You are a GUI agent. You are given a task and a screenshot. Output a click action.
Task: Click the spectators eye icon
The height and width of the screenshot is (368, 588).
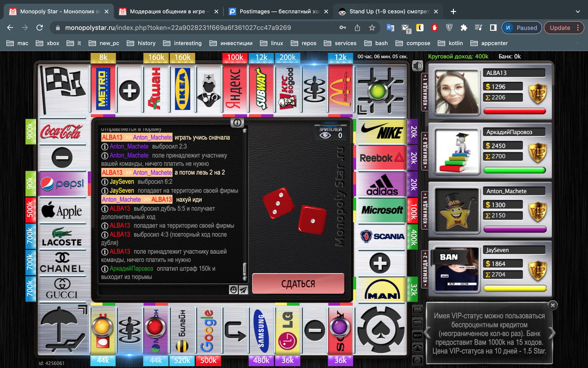coord(325,136)
